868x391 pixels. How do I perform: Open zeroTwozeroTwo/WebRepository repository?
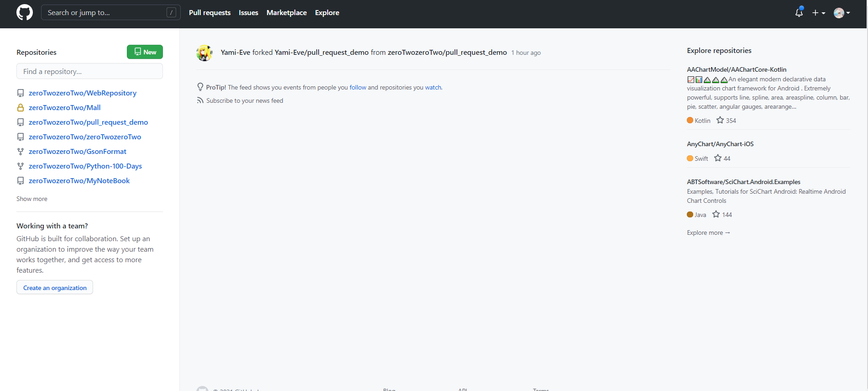pos(83,93)
